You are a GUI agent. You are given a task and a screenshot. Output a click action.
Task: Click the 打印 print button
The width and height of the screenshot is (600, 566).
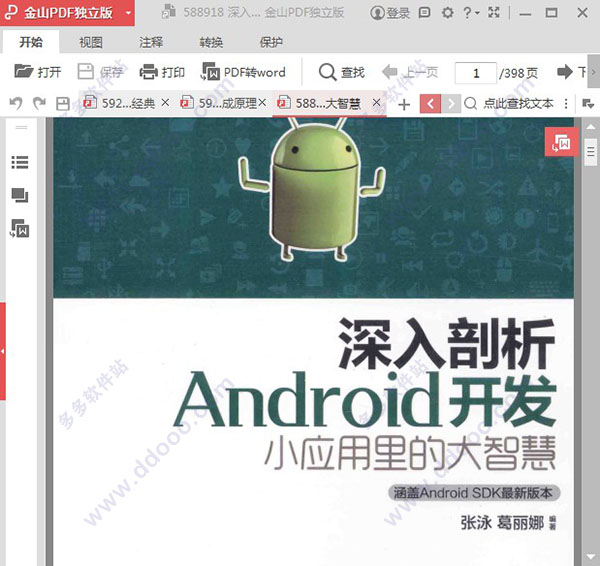pos(162,72)
